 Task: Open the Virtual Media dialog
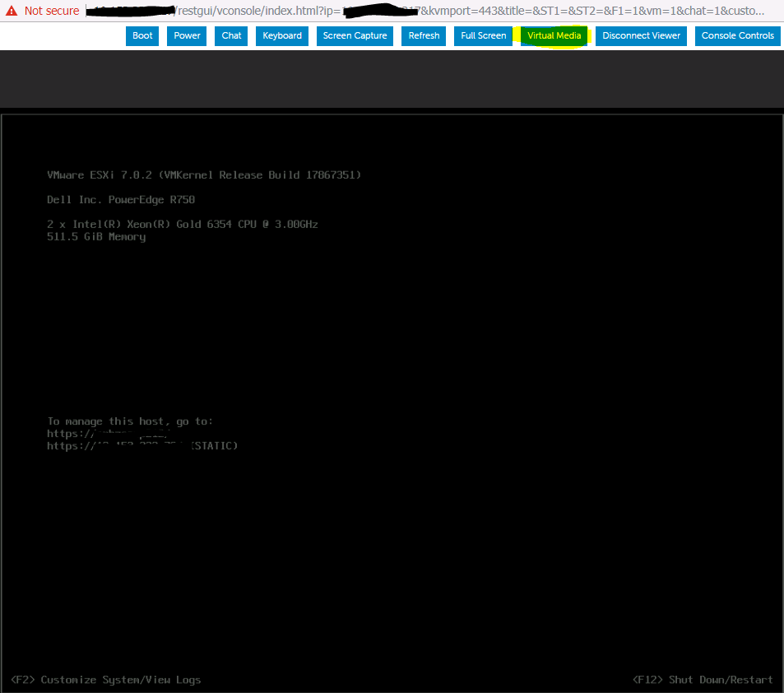tap(554, 35)
